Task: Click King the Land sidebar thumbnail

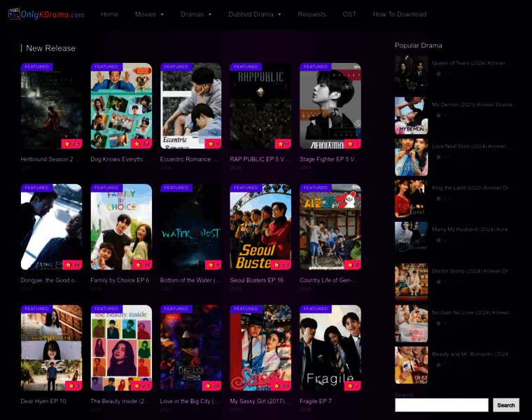Action: (411, 199)
